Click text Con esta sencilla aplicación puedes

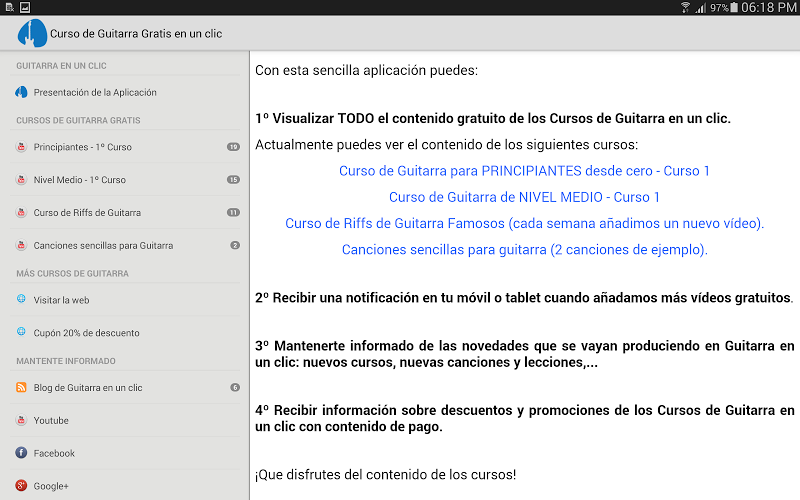pyautogui.click(x=366, y=70)
